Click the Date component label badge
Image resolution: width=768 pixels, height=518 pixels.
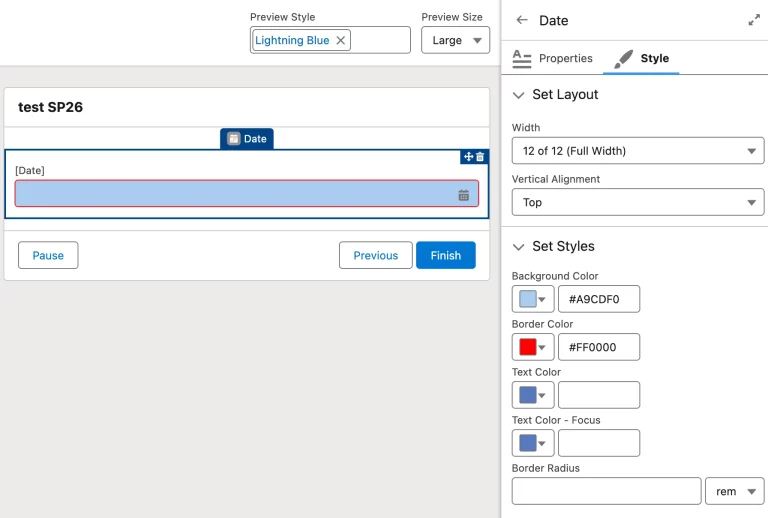(247, 139)
